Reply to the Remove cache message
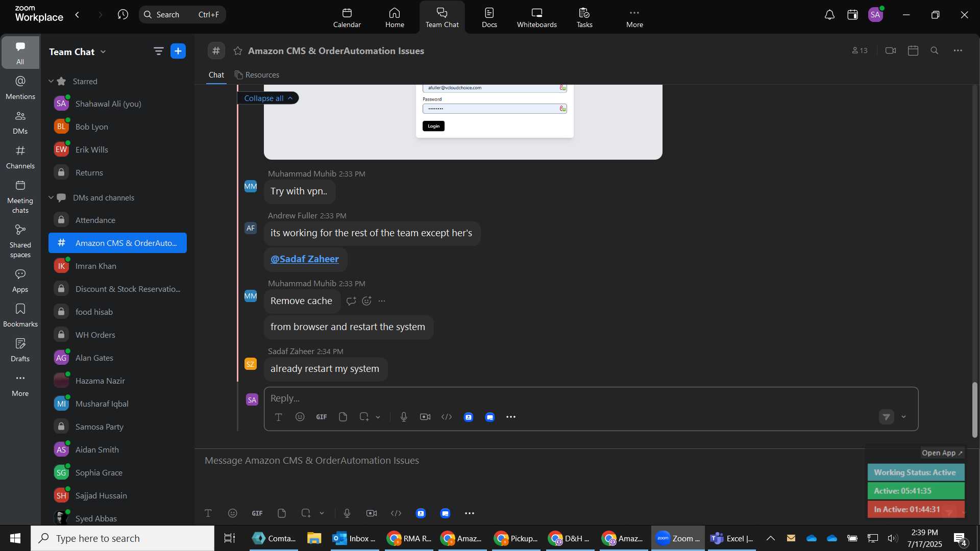This screenshot has width=980, height=551. click(x=351, y=301)
